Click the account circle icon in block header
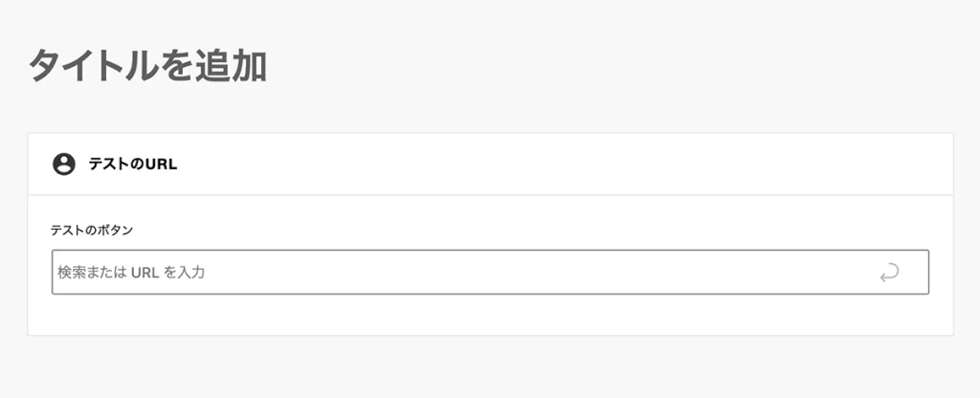 coord(64,164)
